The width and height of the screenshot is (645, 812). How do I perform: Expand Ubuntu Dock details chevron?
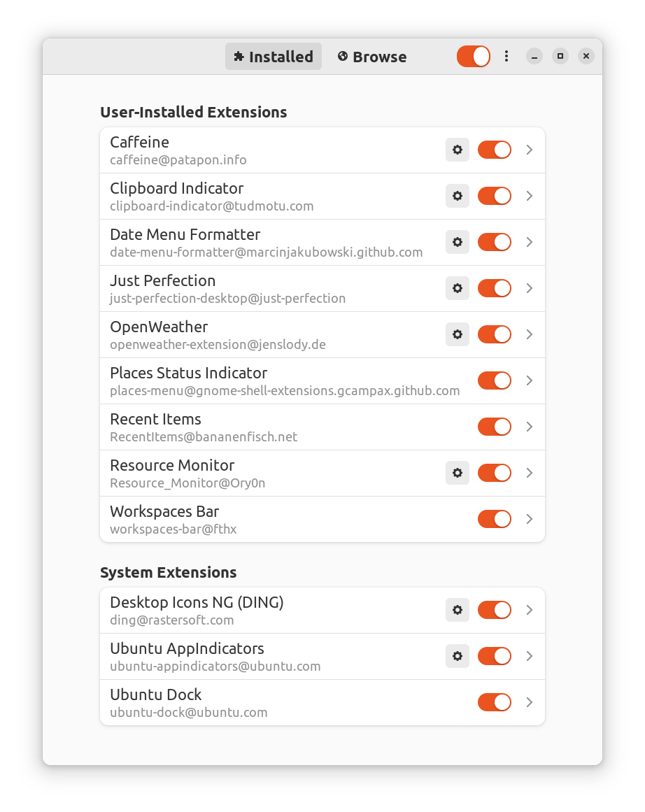[529, 702]
